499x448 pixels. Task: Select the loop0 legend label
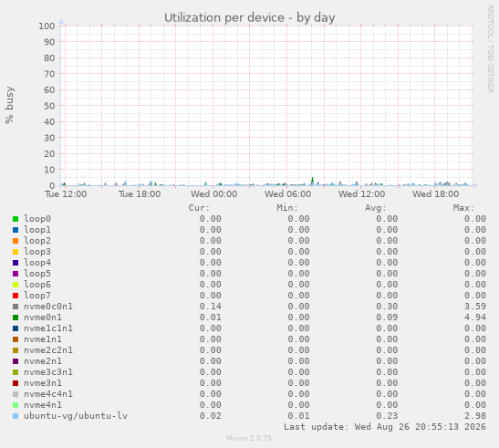(37, 219)
